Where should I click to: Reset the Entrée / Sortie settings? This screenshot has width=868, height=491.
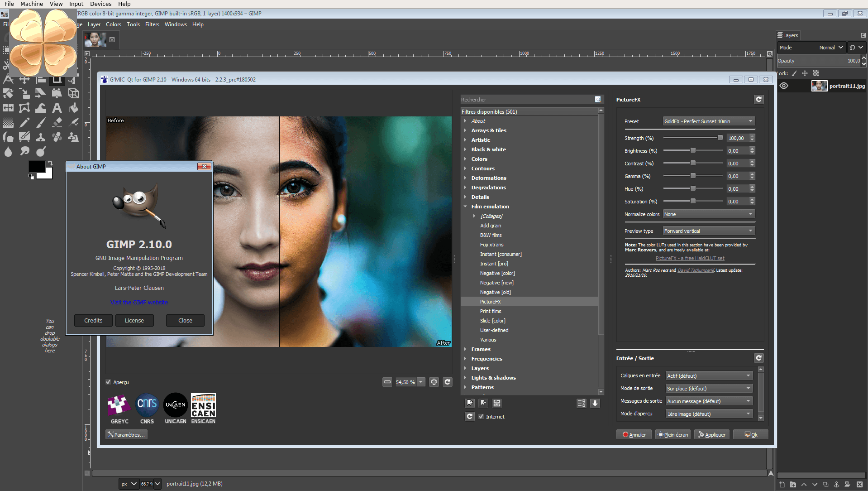pyautogui.click(x=759, y=358)
